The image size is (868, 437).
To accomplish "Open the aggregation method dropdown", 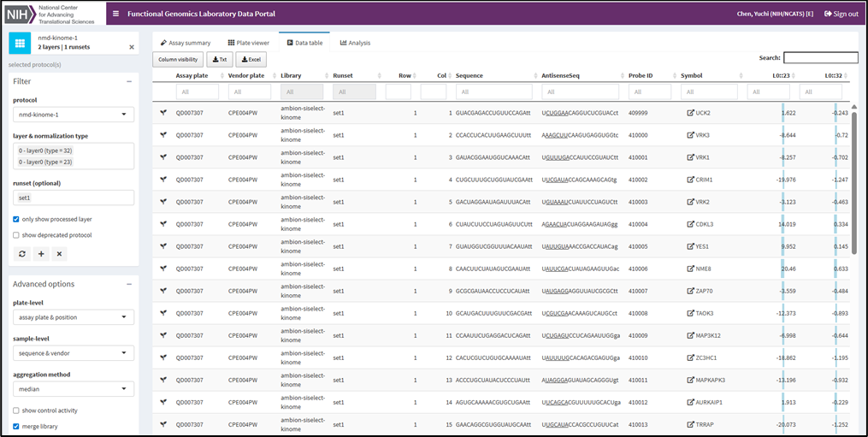I will tap(74, 389).
